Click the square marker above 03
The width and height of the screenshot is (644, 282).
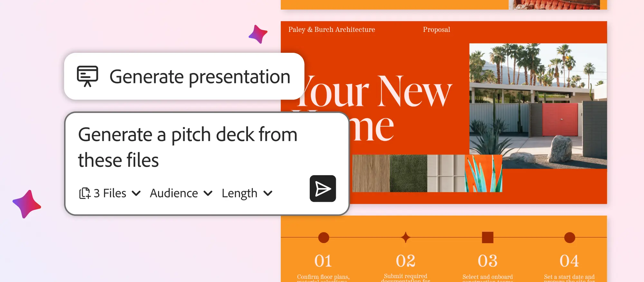pos(488,238)
